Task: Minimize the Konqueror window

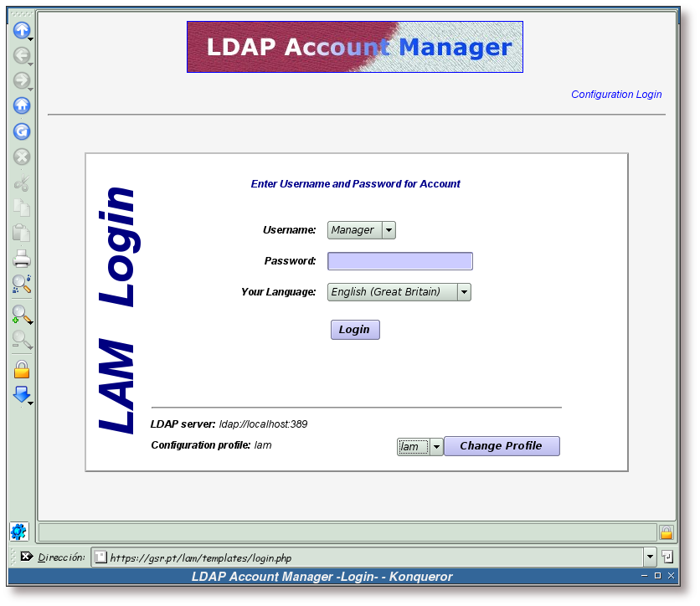Action: [644, 576]
